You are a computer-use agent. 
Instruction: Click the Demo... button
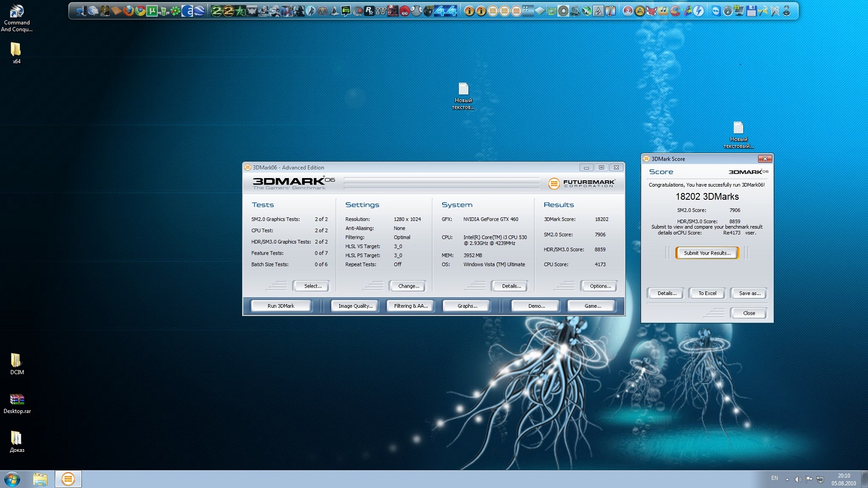(536, 306)
